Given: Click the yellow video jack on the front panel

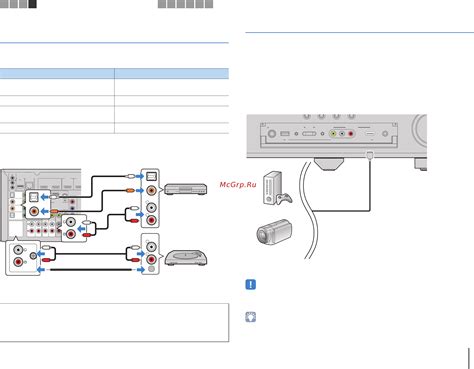Looking at the screenshot, I should coord(333,134).
